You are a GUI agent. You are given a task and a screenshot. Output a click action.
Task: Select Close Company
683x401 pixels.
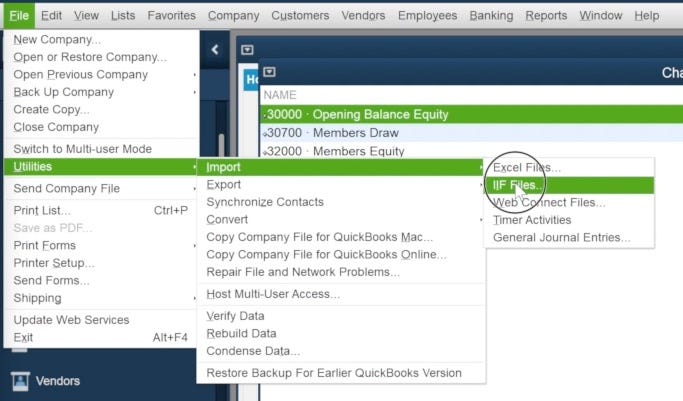[x=101, y=127]
